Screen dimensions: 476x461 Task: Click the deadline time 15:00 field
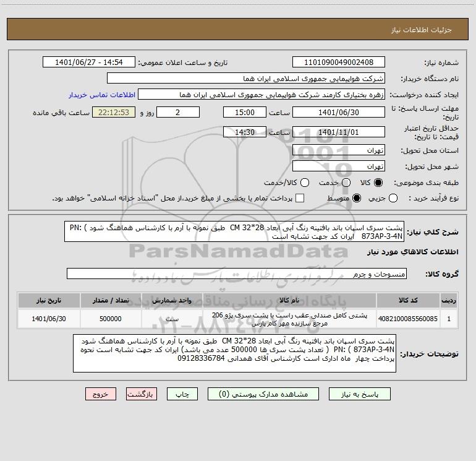[x=245, y=112]
